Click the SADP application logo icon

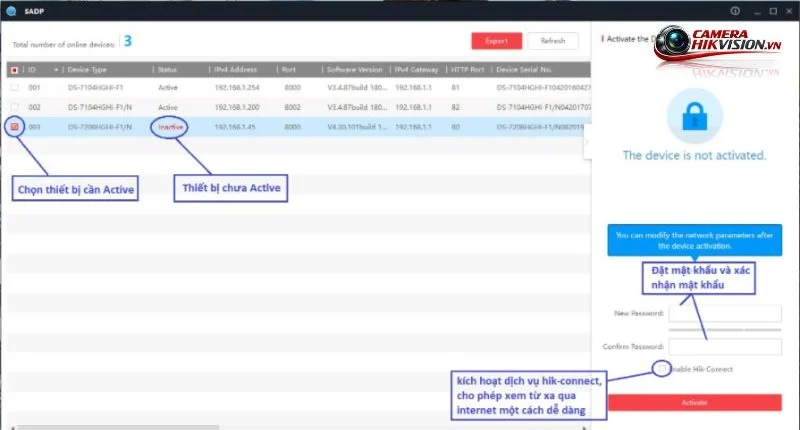11,11
